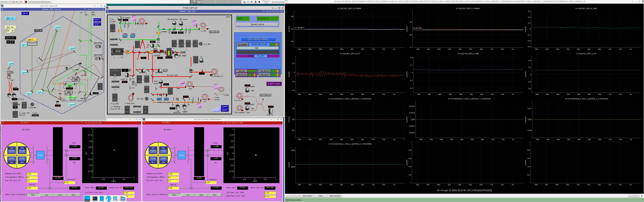
Task: Open the fiber TTFSS menu
Action: (x=266, y=95)
